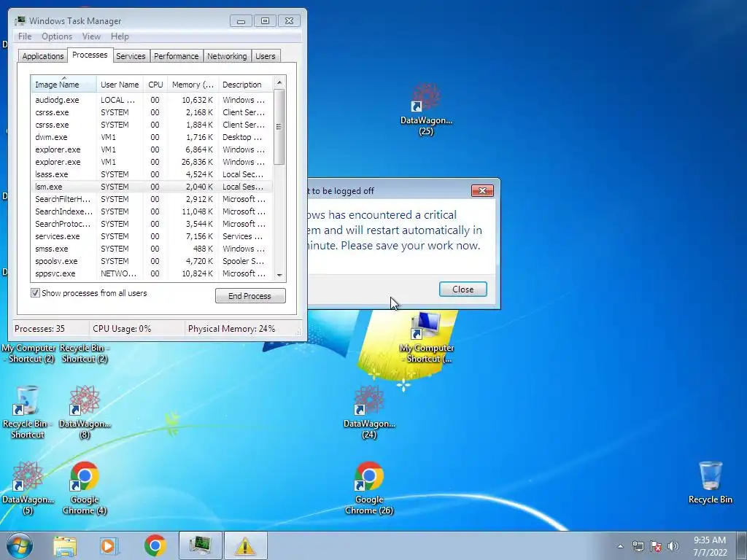747x560 pixels.
Task: Select the sppsvc.exe process row
Action: [152, 273]
